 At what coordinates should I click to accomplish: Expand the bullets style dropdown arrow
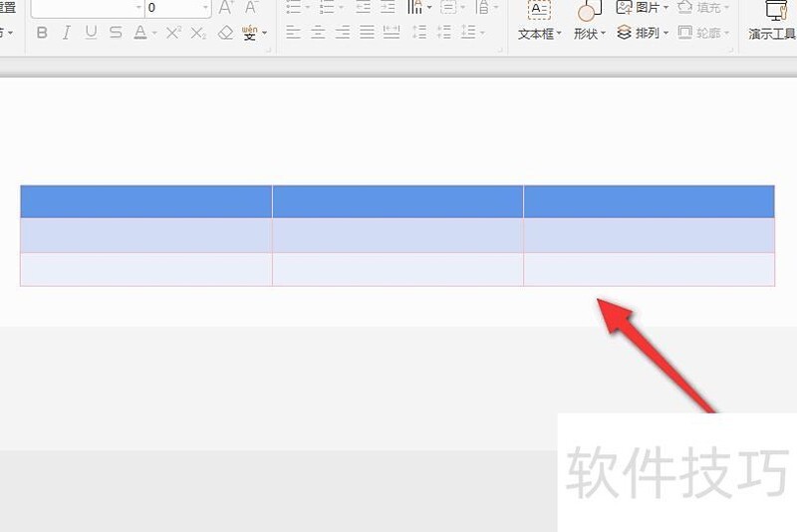(308, 8)
